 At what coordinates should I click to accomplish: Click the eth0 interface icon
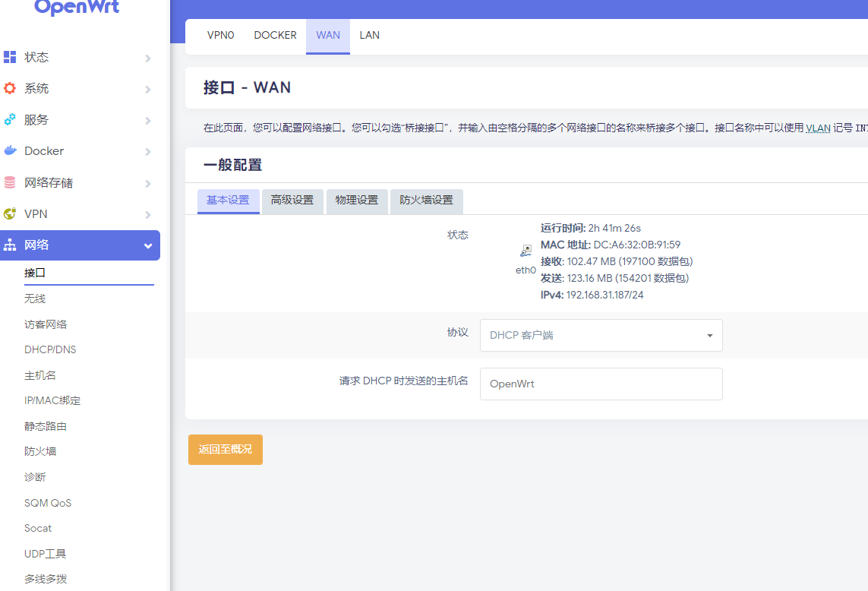click(x=526, y=251)
